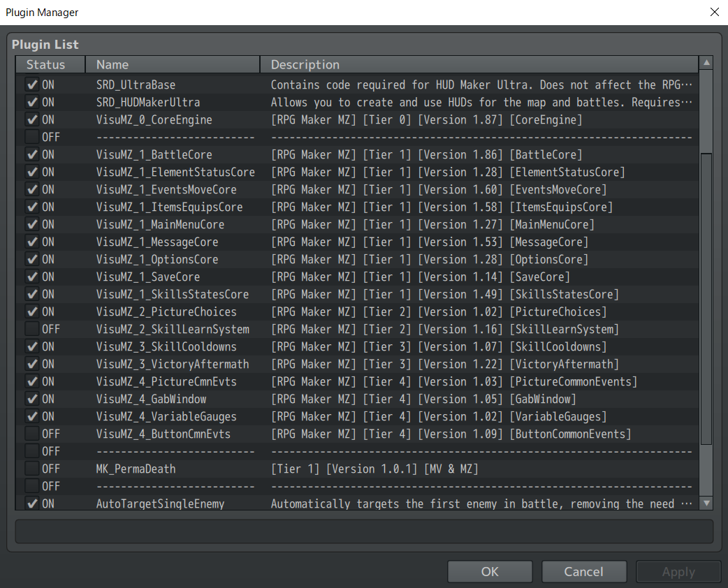Turn on VisuMZ_4_ButtonCmnEvts checkbox
The width and height of the screenshot is (728, 588).
pyautogui.click(x=32, y=434)
